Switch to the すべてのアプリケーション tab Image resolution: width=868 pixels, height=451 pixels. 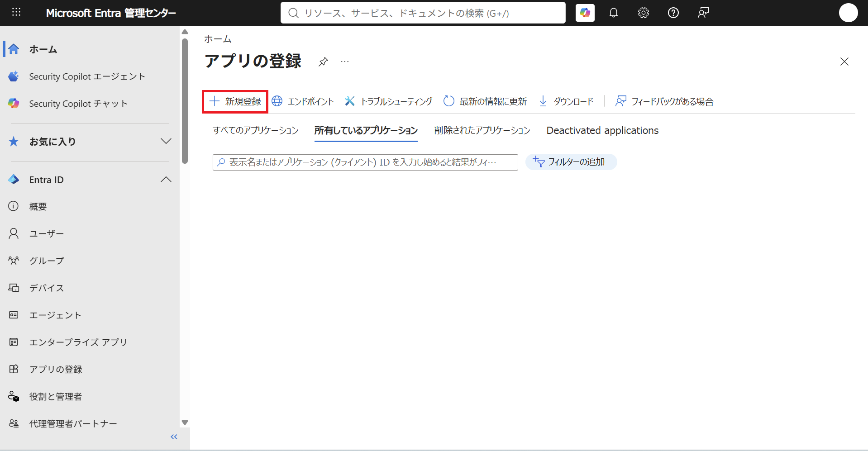click(x=256, y=130)
